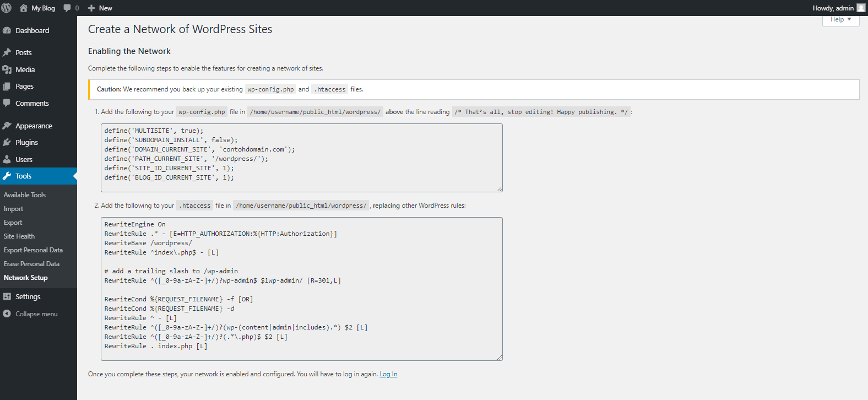
Task: Click the Dashboard gauge icon
Action: [x=7, y=31]
